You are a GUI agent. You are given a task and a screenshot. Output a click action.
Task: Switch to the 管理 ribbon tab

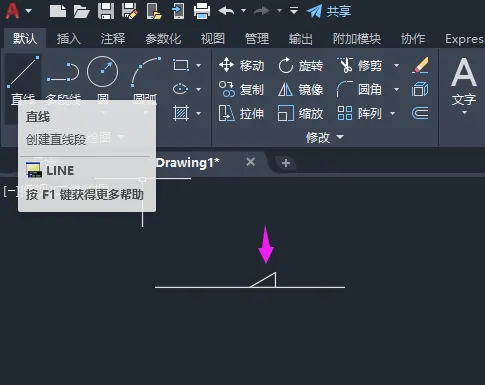[x=257, y=39]
